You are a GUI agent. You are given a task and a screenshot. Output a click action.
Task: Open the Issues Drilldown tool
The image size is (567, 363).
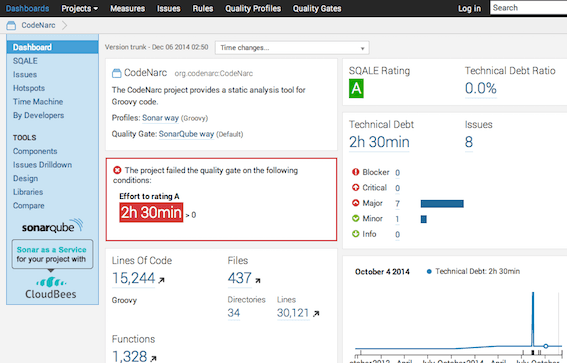[42, 165]
